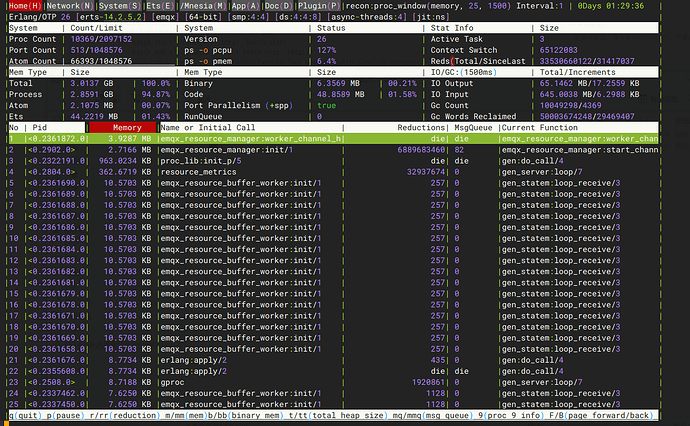690x426 pixels.
Task: Click the MsgQueue column header
Action: (473, 128)
